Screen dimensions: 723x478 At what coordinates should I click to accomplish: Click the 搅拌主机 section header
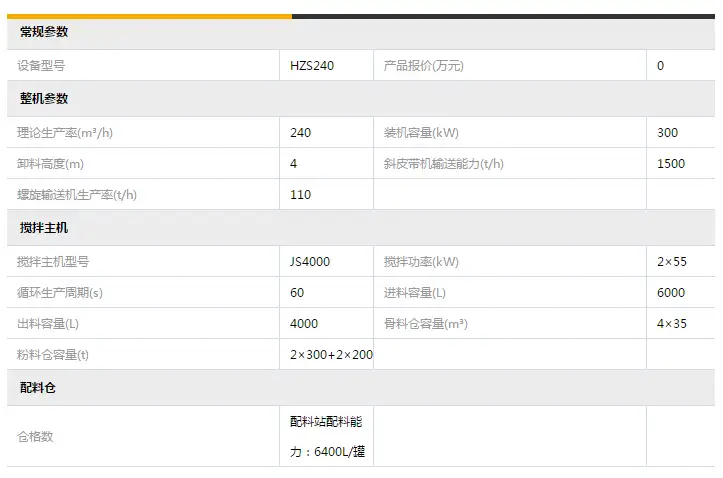(44, 228)
